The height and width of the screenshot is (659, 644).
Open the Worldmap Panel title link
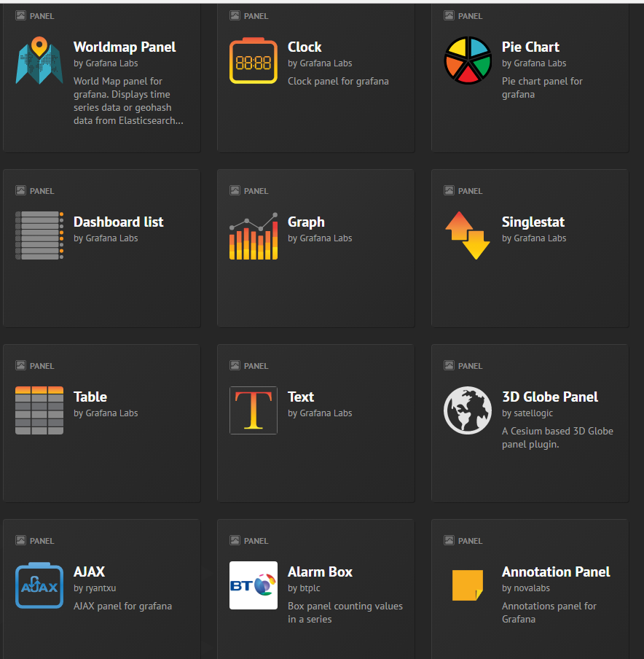pyautogui.click(x=125, y=47)
